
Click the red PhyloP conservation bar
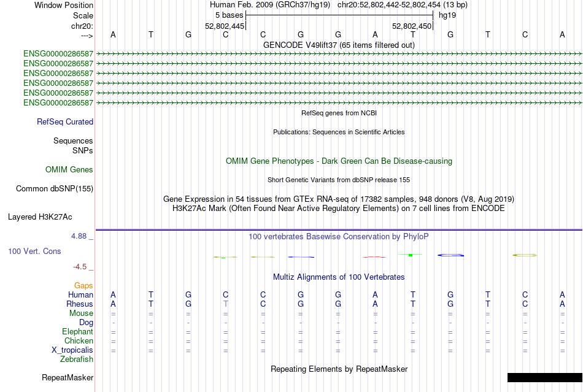coord(374,257)
